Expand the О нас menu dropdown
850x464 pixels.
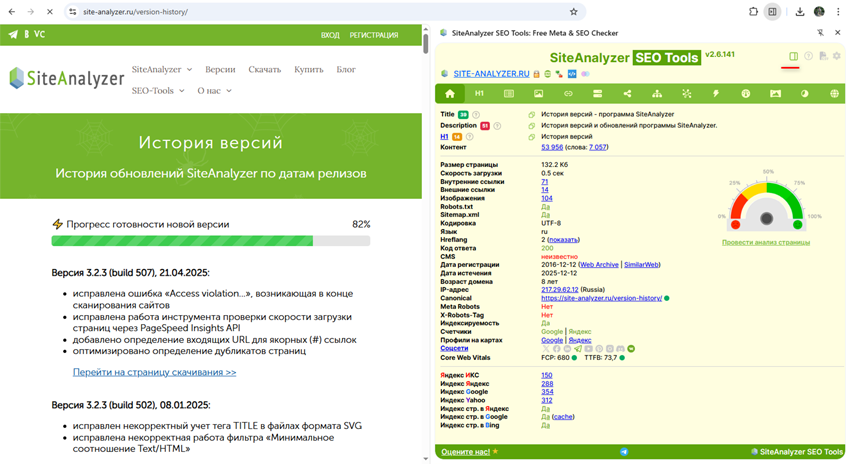(x=214, y=91)
